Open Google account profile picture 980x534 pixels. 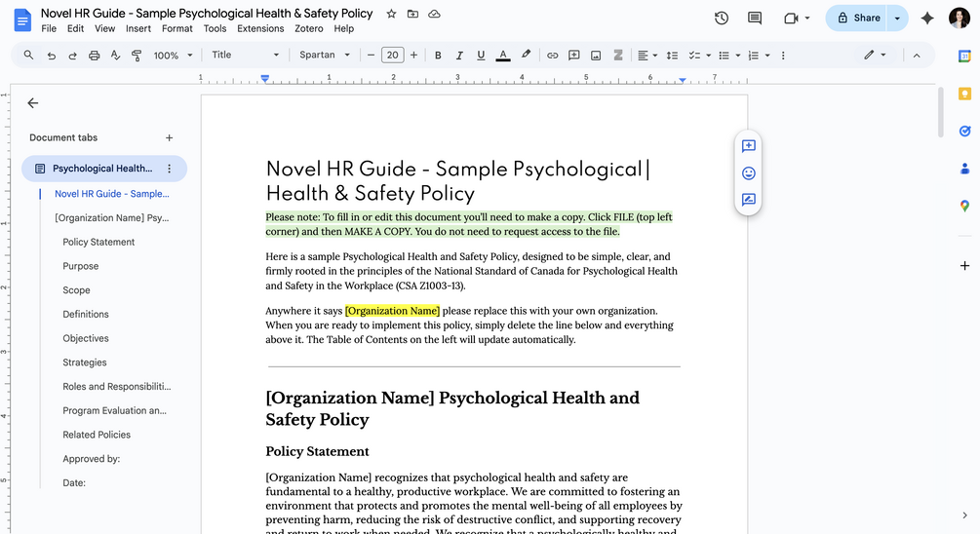(960, 19)
